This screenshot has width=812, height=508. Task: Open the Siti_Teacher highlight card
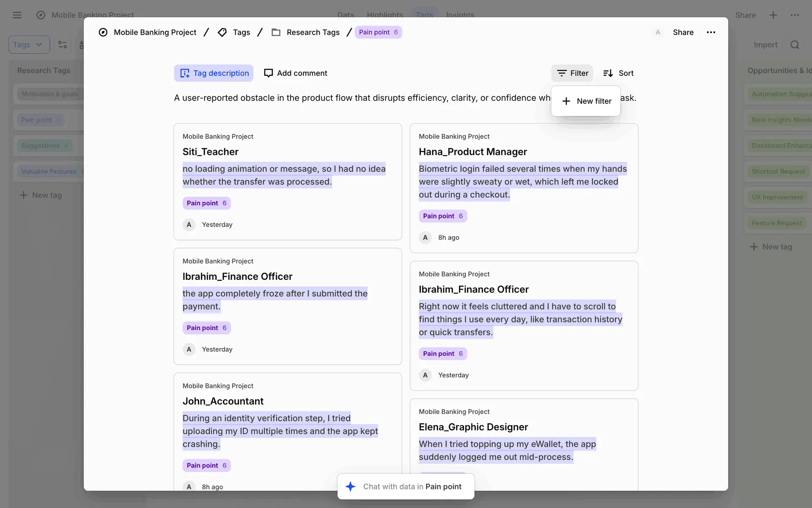click(x=288, y=182)
